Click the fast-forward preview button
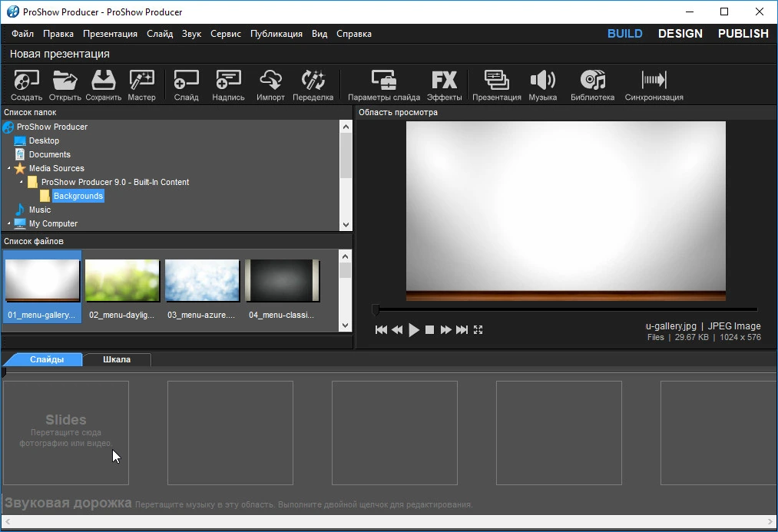The height and width of the screenshot is (532, 778). pyautogui.click(x=445, y=329)
